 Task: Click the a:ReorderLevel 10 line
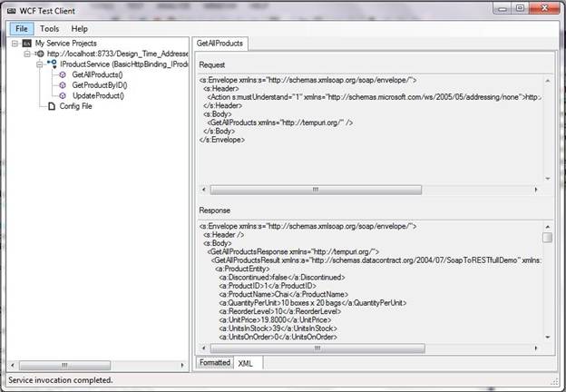pyautogui.click(x=280, y=311)
